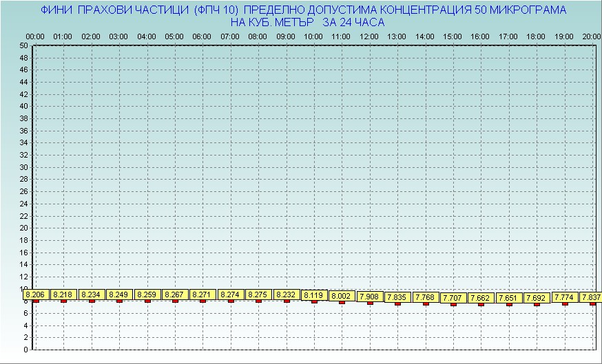This screenshot has width=602, height=364.
Task: Click the red data marker under 8.206
Action: tap(36, 301)
